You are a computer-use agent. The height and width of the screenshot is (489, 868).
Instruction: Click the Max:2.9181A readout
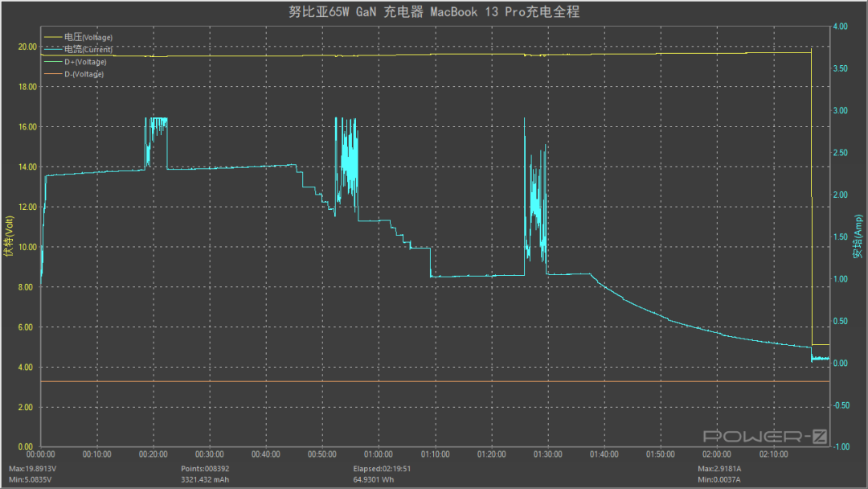[x=719, y=469]
